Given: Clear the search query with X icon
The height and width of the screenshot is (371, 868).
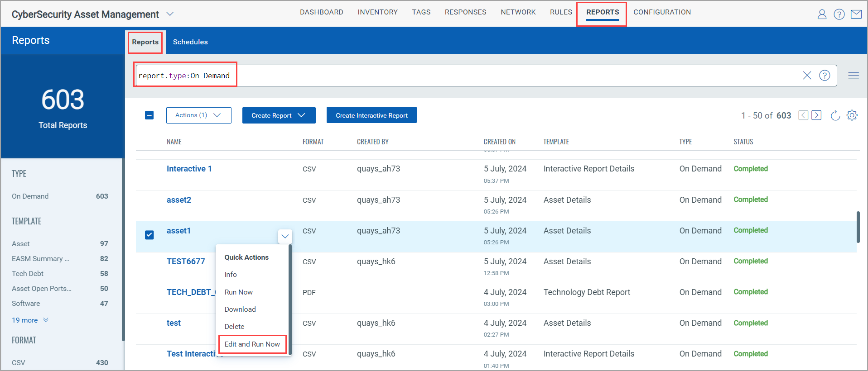Looking at the screenshot, I should [807, 76].
